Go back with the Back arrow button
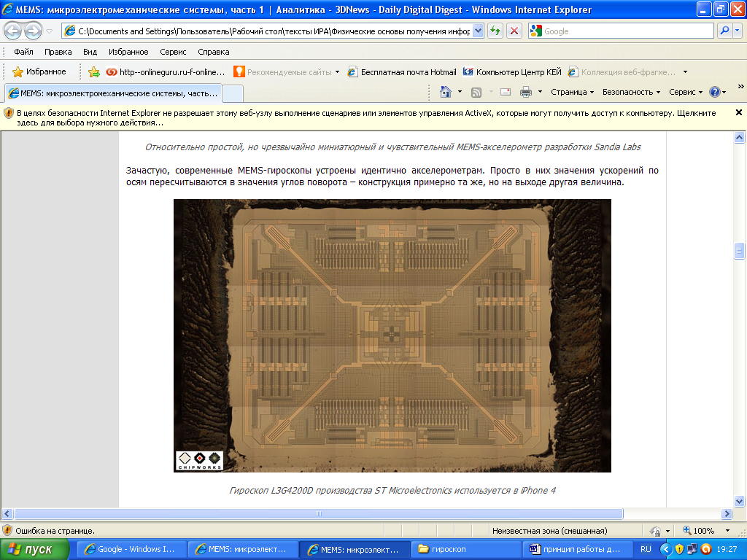Viewport: 747px width, 560px height. click(x=13, y=31)
